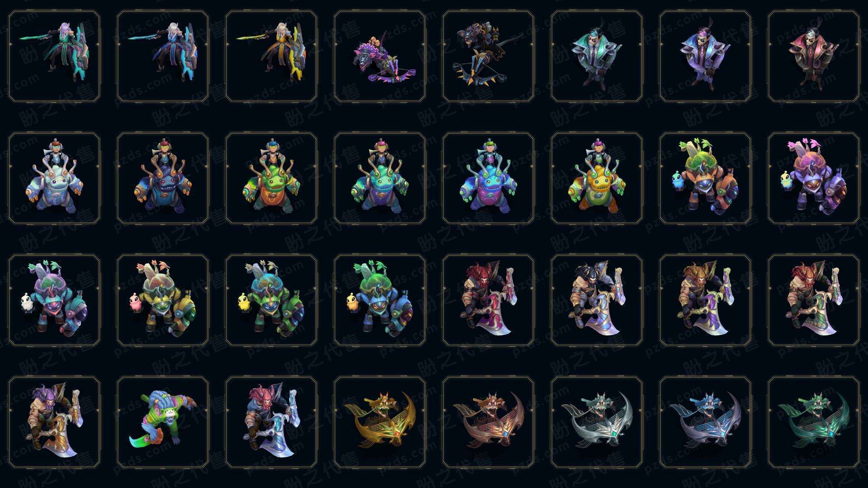The width and height of the screenshot is (868, 488).
Task: Pick the purple-haired axe warrior skin
Action: tap(54, 422)
